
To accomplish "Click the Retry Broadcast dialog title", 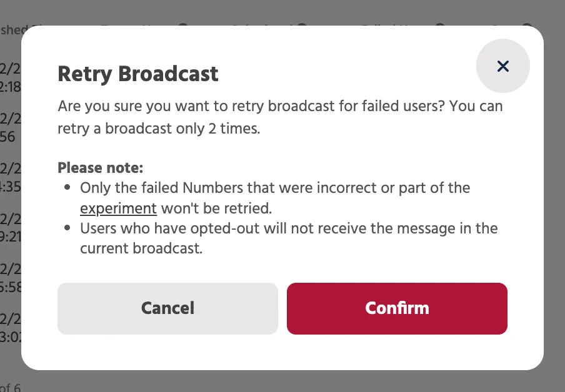I will 138,74.
